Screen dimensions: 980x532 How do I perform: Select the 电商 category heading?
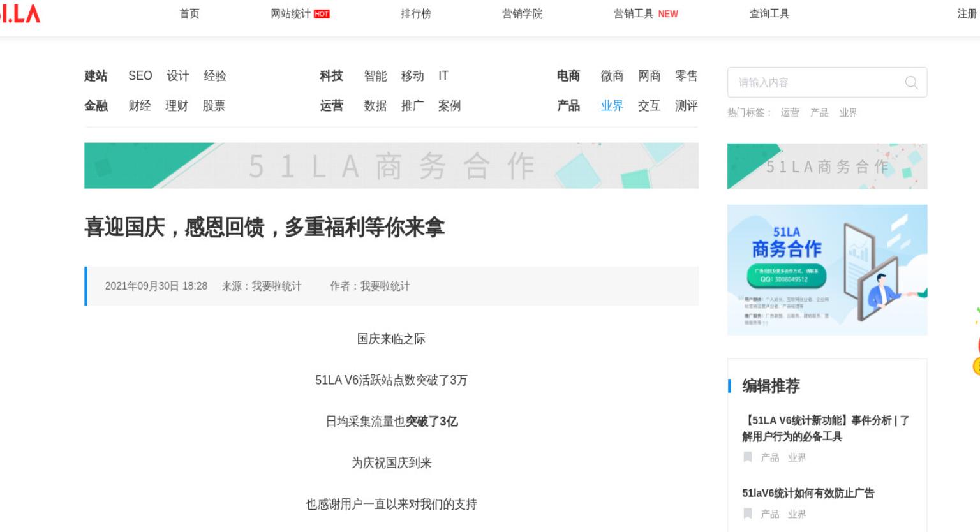[x=568, y=76]
